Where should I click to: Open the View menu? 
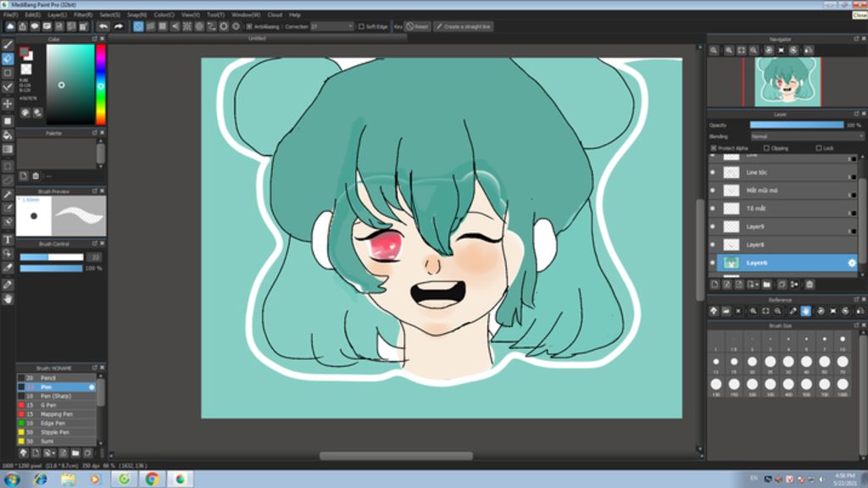pyautogui.click(x=191, y=15)
